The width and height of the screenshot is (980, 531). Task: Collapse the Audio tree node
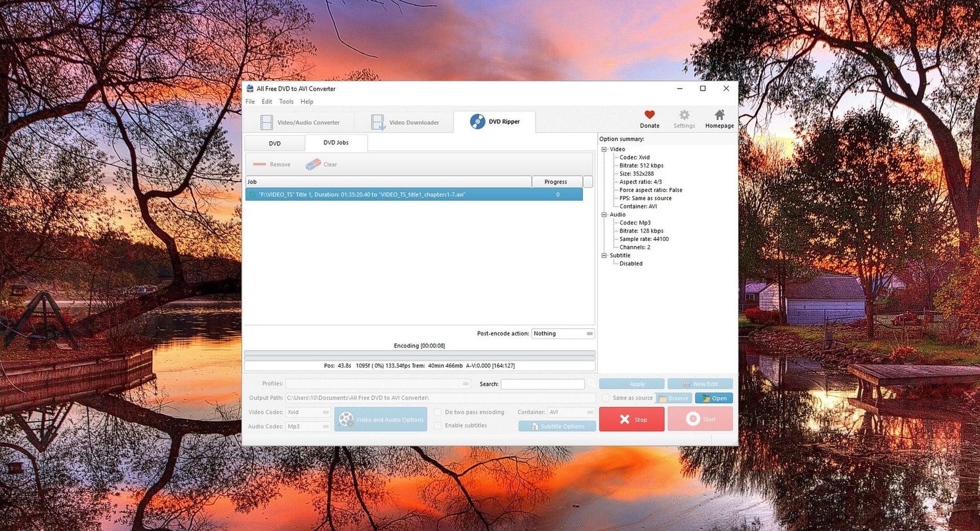[605, 215]
